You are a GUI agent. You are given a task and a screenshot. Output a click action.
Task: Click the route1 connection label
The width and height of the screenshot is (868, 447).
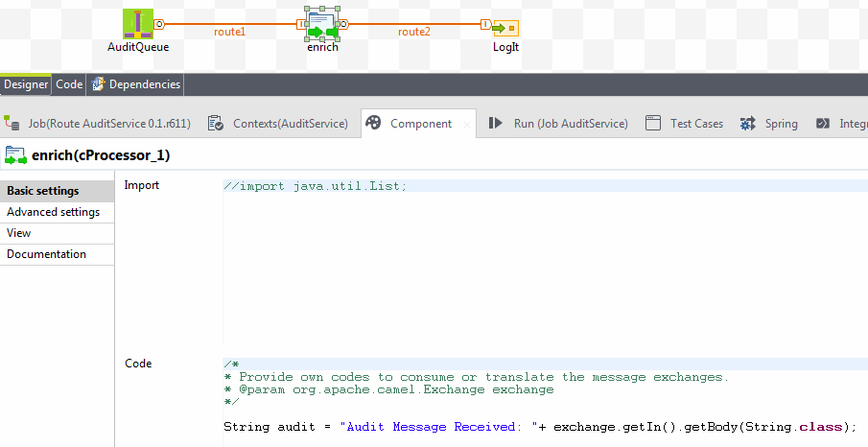point(230,32)
